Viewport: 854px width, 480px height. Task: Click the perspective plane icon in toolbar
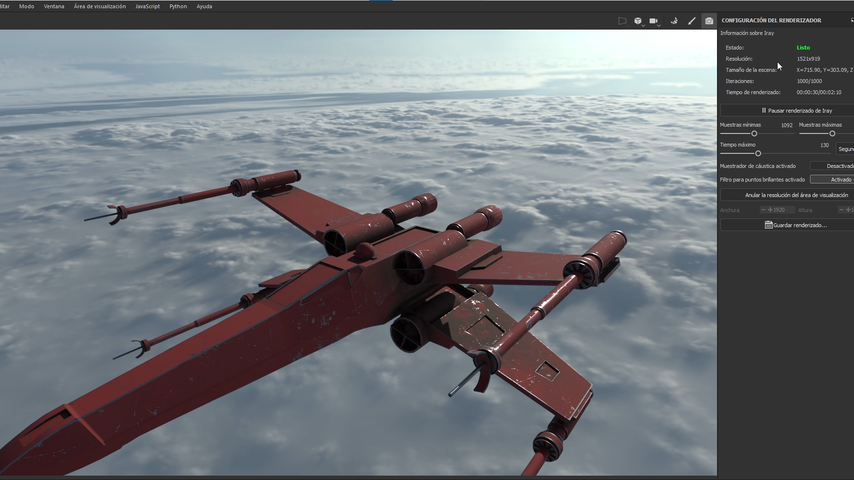click(x=622, y=21)
